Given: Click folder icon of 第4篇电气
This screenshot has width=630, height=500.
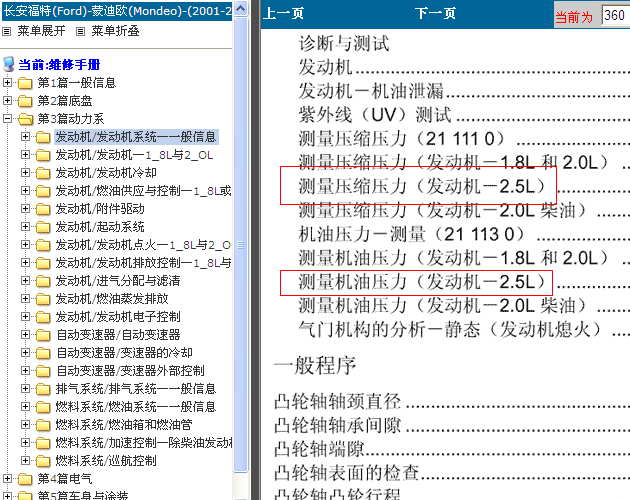Looking at the screenshot, I should [25, 479].
